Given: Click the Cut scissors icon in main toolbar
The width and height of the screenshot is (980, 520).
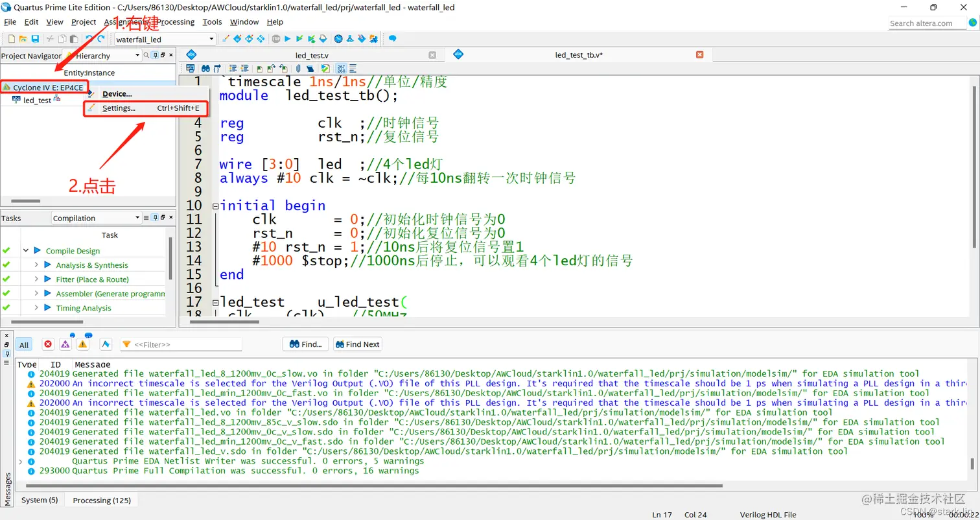Looking at the screenshot, I should [x=50, y=39].
